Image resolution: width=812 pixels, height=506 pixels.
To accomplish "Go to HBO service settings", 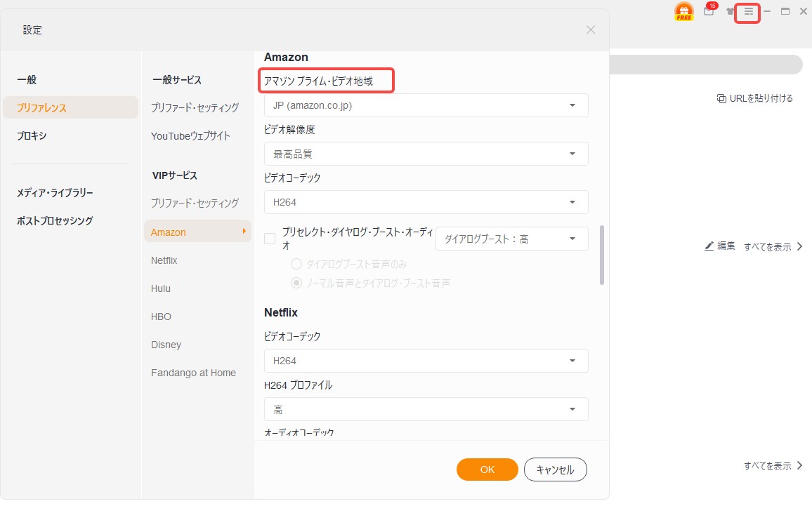I will click(161, 317).
